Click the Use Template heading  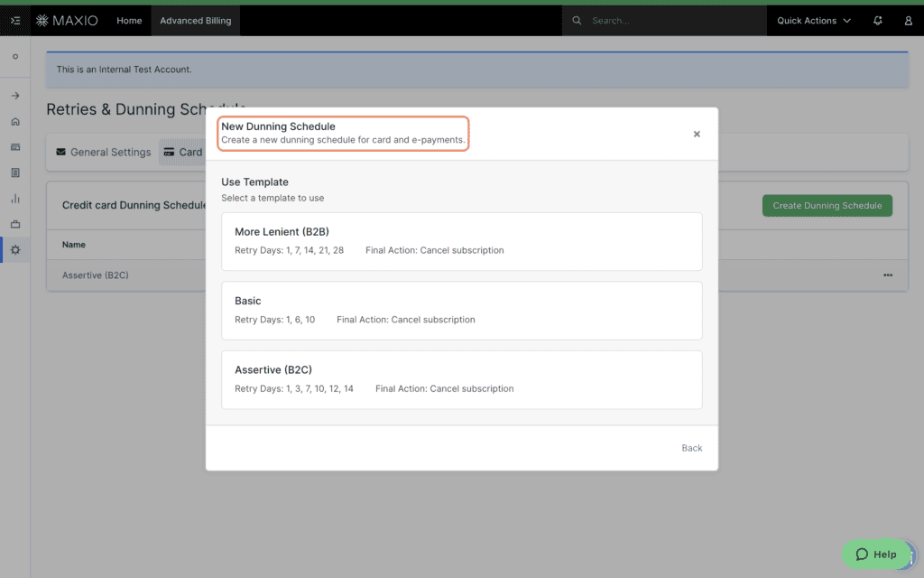click(x=254, y=182)
